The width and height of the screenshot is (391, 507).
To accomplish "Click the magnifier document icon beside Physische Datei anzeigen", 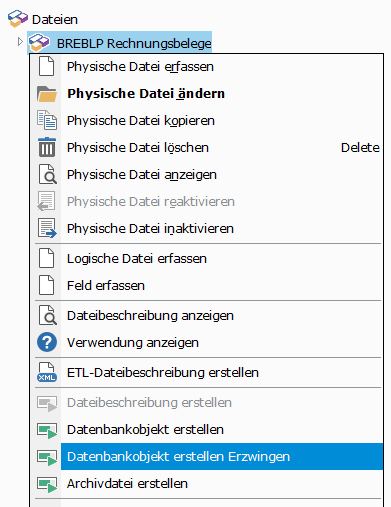I will click(48, 174).
